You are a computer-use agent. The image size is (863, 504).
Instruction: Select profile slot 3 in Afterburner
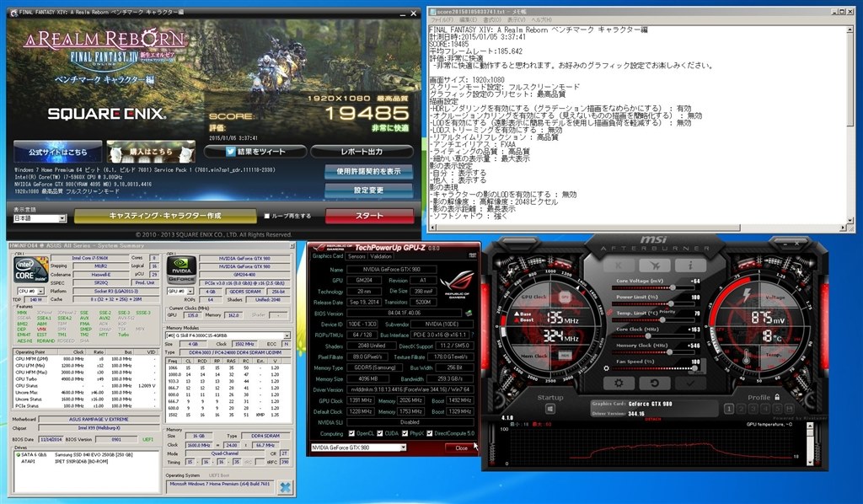[753, 409]
